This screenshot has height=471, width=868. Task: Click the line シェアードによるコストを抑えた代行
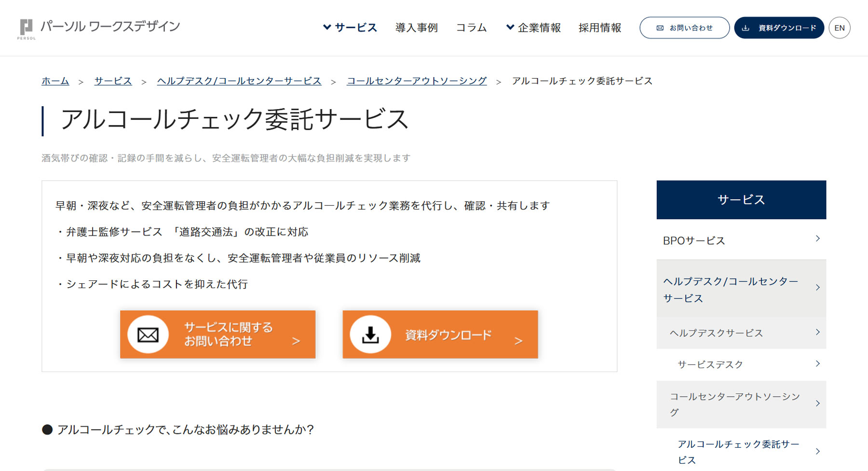(x=152, y=284)
